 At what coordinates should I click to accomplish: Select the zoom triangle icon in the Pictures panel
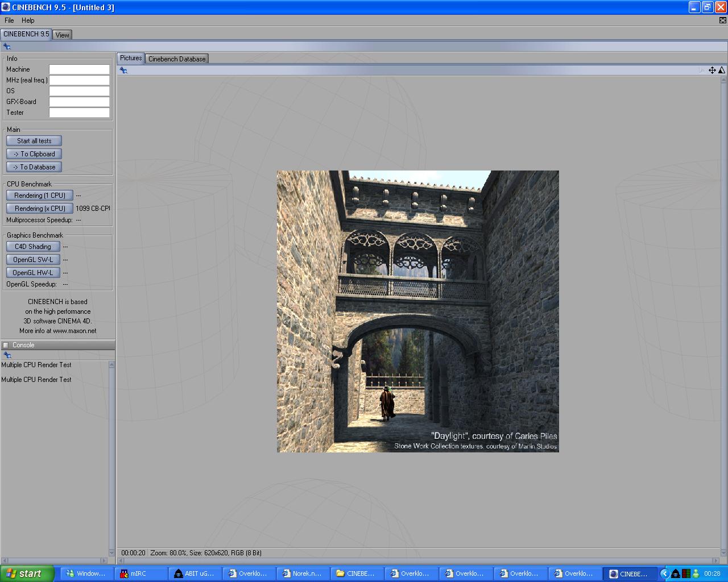point(722,70)
